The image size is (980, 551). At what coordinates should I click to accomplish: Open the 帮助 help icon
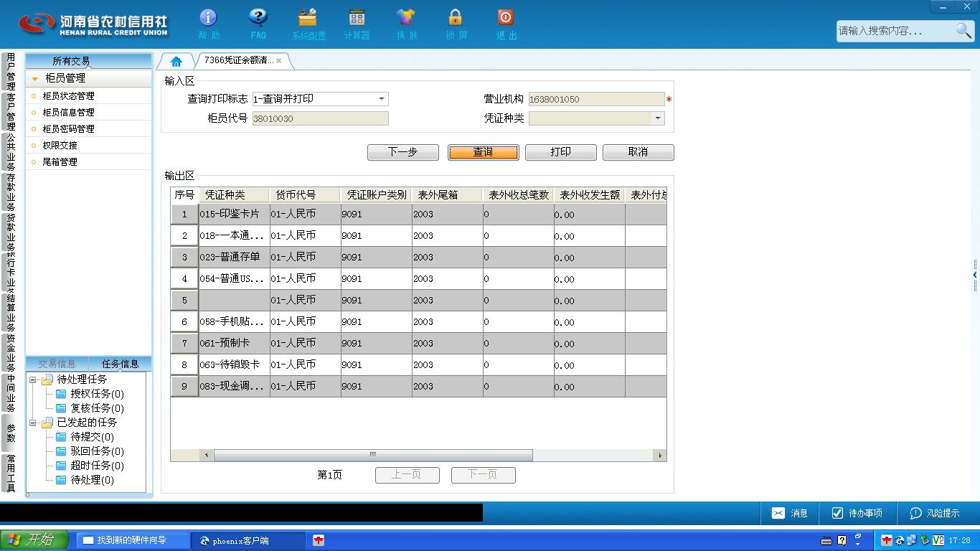pyautogui.click(x=208, y=17)
